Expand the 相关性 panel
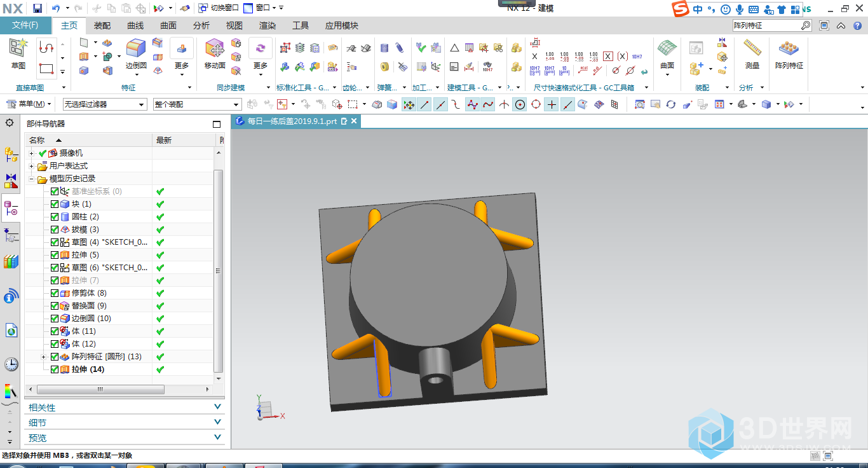 [x=125, y=408]
